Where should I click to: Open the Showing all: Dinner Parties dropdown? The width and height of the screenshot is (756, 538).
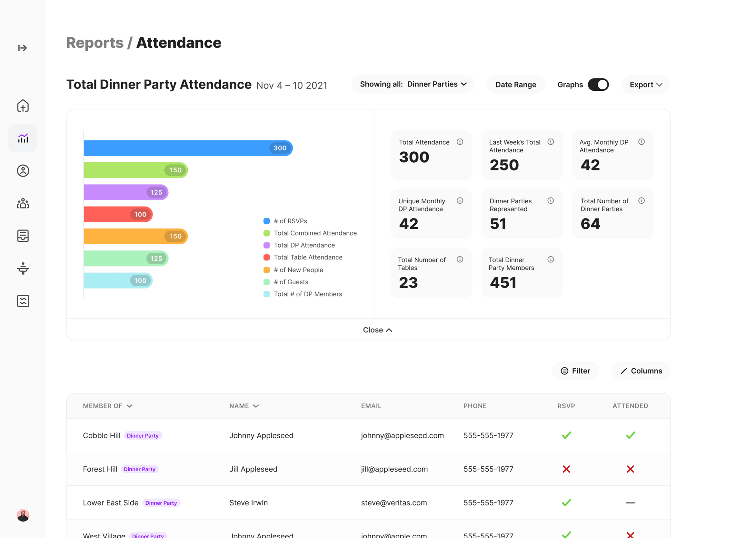[x=413, y=84]
